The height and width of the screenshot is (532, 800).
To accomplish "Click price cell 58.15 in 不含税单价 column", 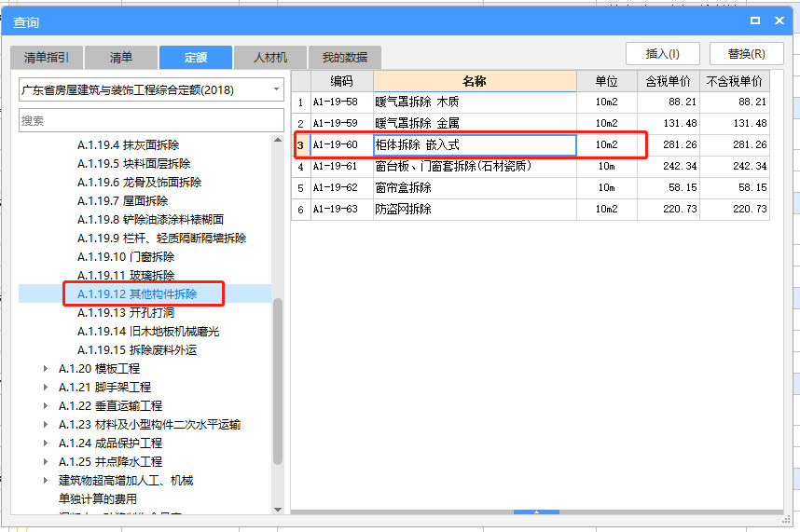I will click(734, 187).
